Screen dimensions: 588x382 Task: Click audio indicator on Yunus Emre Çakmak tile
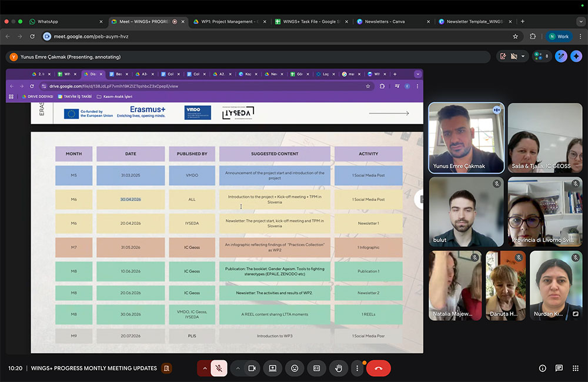click(x=497, y=110)
